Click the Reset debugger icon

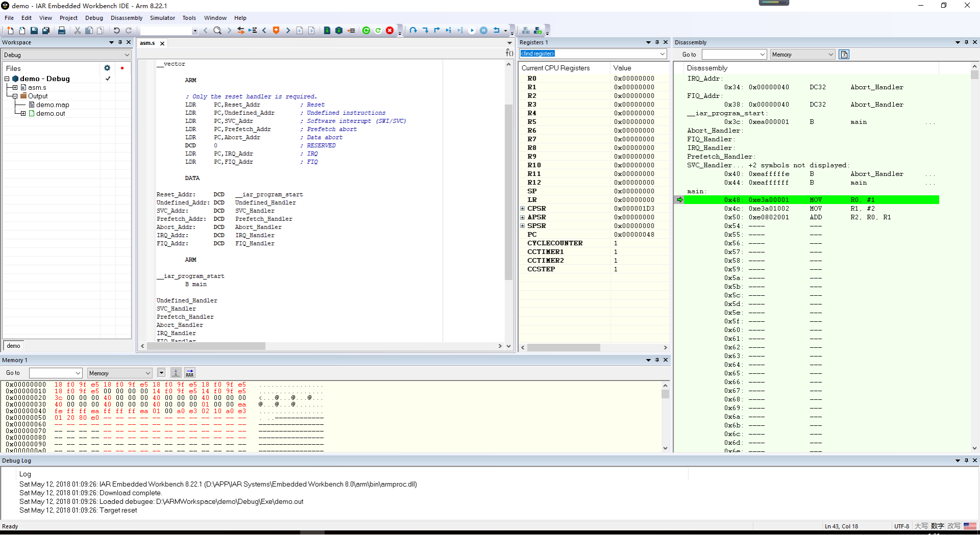click(496, 31)
